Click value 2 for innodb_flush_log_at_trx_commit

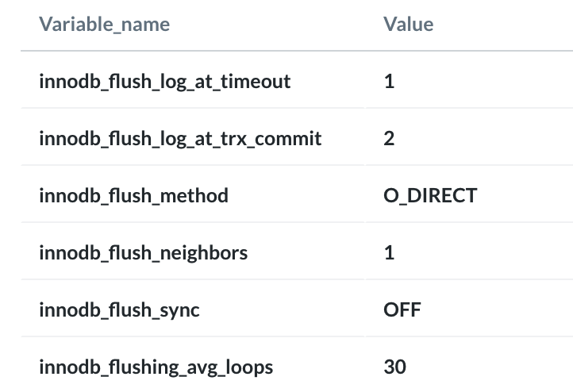pos(389,138)
